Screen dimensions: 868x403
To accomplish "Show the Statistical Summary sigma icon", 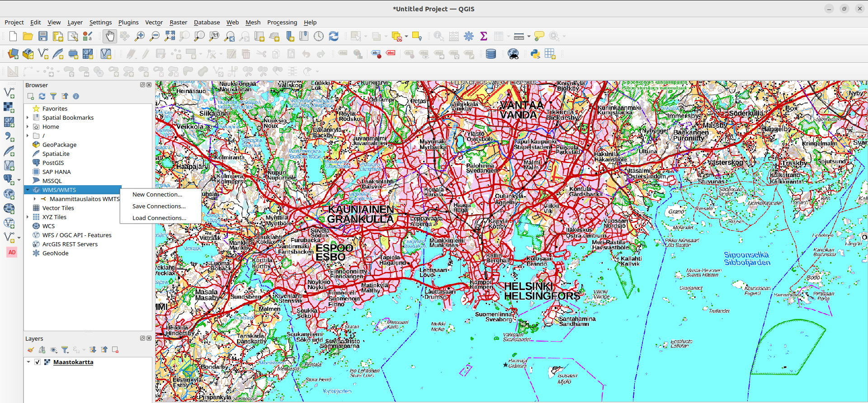I will click(484, 36).
